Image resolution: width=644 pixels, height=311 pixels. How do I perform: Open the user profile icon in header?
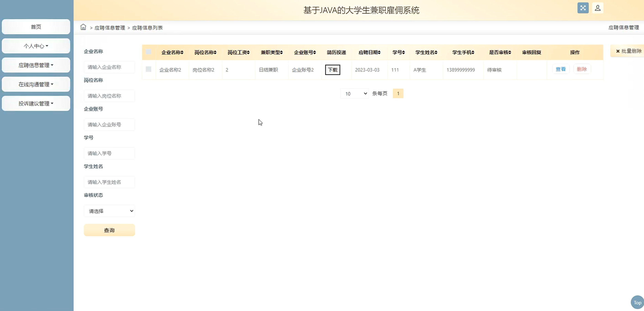(x=597, y=8)
